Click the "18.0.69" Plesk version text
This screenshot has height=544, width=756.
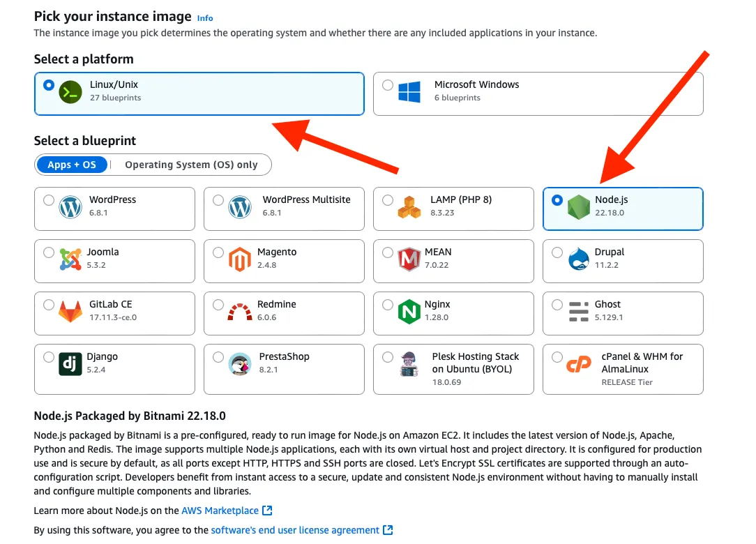pyautogui.click(x=446, y=382)
